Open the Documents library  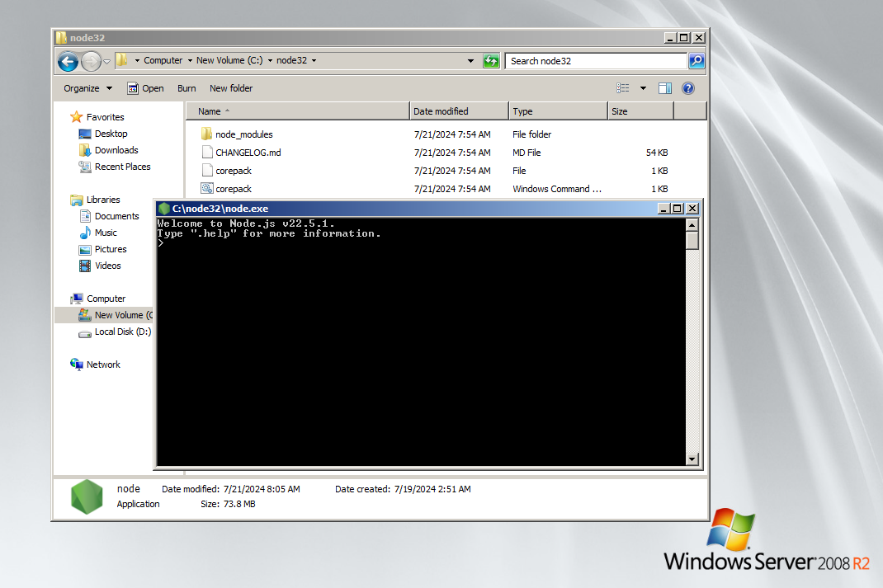(116, 216)
